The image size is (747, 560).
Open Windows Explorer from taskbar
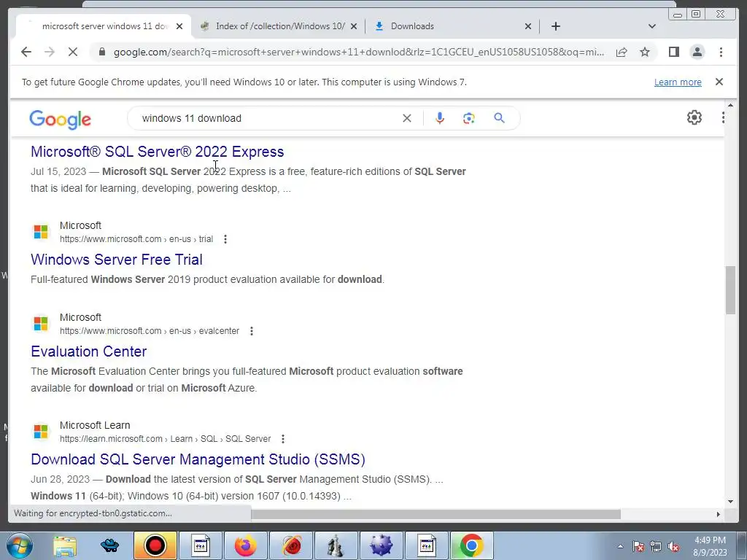pos(65,545)
